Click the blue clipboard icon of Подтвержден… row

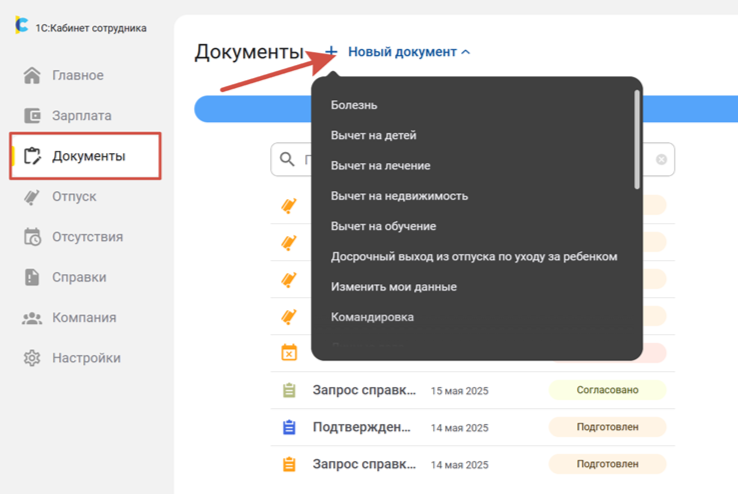click(289, 427)
